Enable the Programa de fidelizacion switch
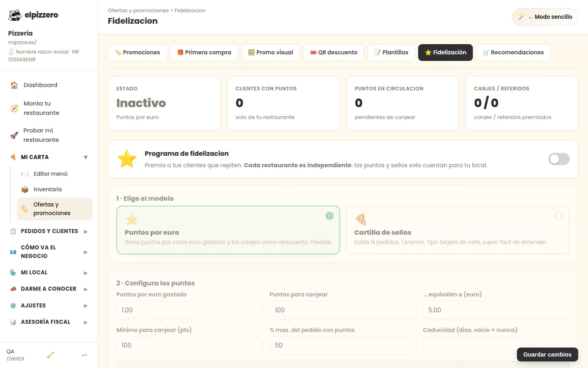The width and height of the screenshot is (588, 368). point(559,159)
